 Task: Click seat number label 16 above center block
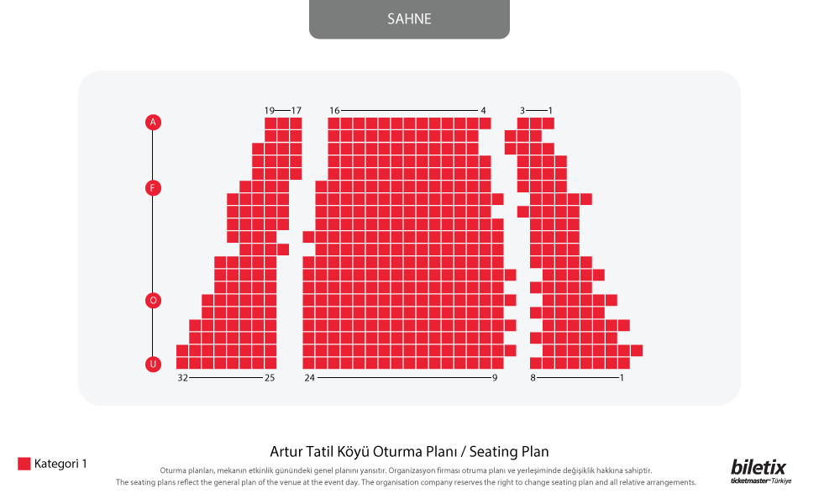pyautogui.click(x=334, y=110)
